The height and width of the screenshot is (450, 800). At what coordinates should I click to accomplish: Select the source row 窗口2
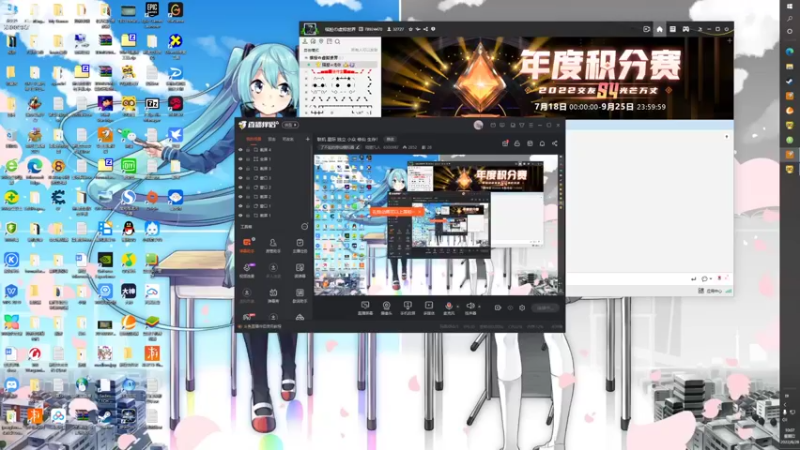coord(274,187)
